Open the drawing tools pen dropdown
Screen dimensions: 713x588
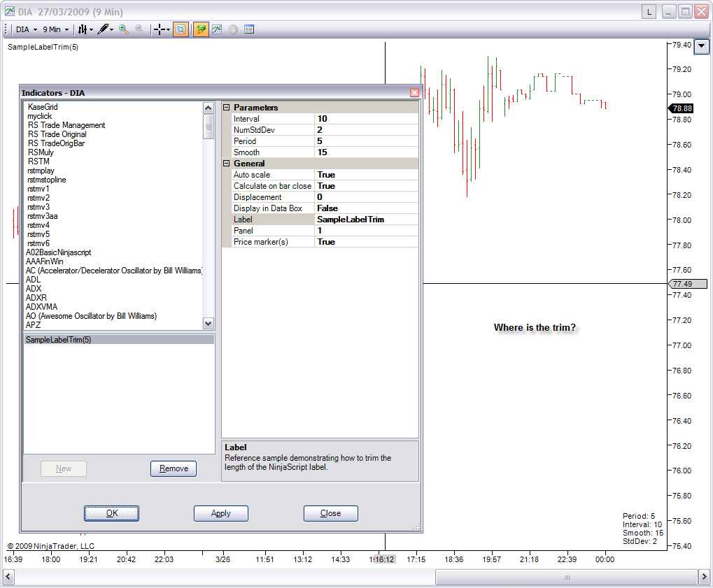pyautogui.click(x=106, y=29)
